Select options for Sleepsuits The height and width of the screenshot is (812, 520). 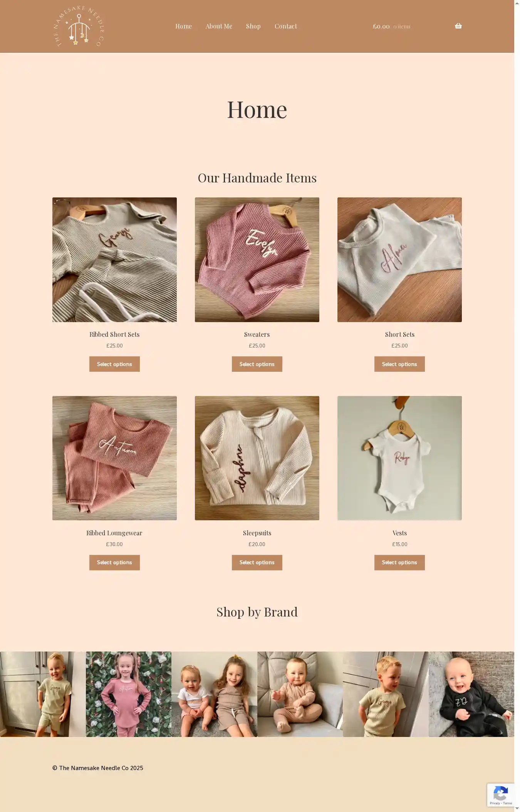[x=257, y=563]
